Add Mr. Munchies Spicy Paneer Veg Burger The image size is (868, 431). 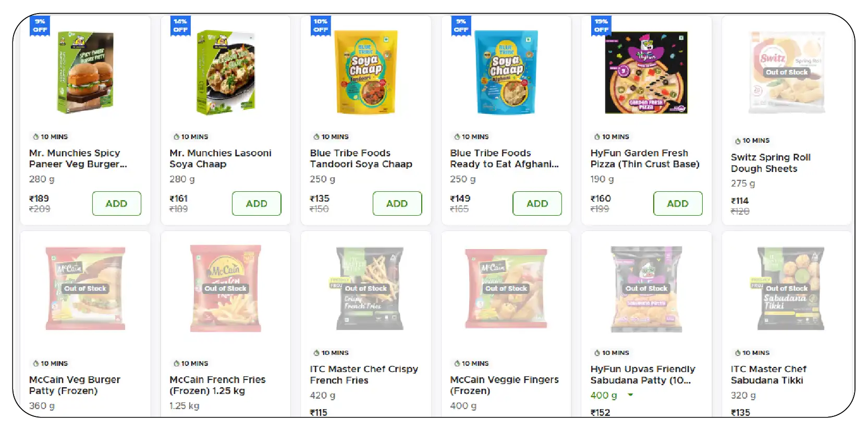point(116,203)
